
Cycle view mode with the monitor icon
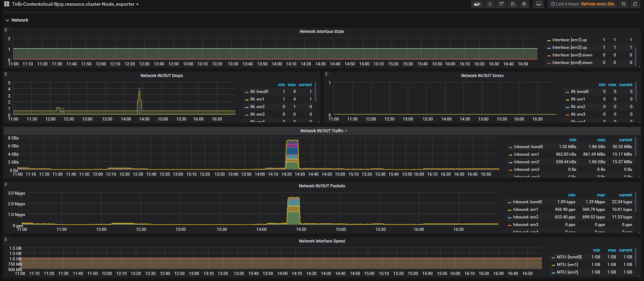[x=539, y=4]
